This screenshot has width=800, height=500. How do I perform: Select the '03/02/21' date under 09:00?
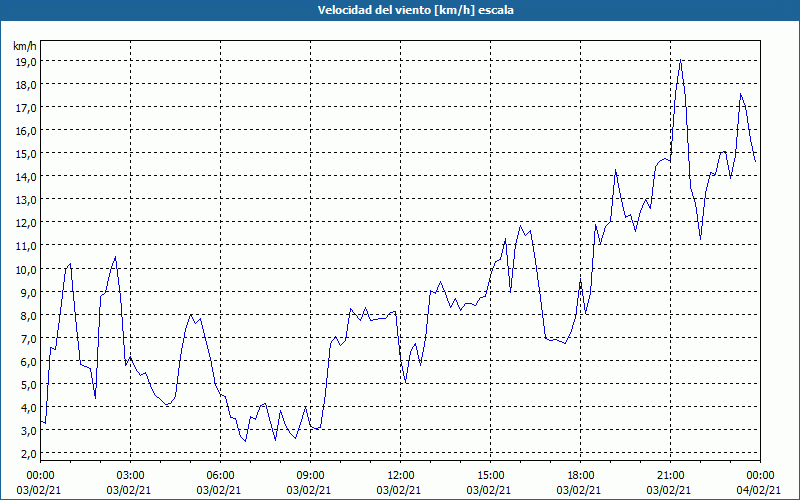click(309, 490)
